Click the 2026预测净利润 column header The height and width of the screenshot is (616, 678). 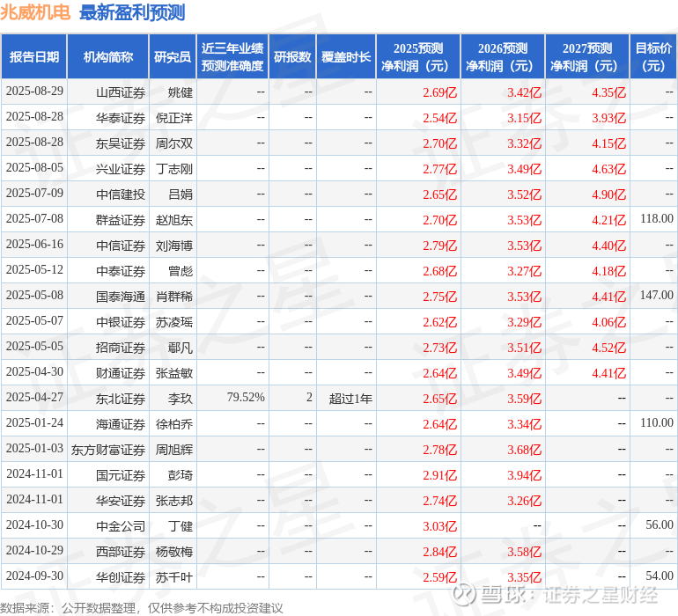click(503, 56)
